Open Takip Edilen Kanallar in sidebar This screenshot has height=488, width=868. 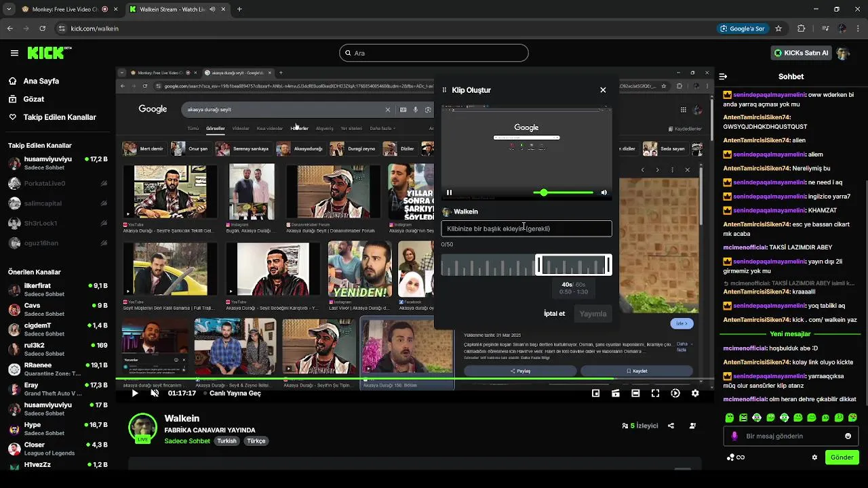[60, 117]
